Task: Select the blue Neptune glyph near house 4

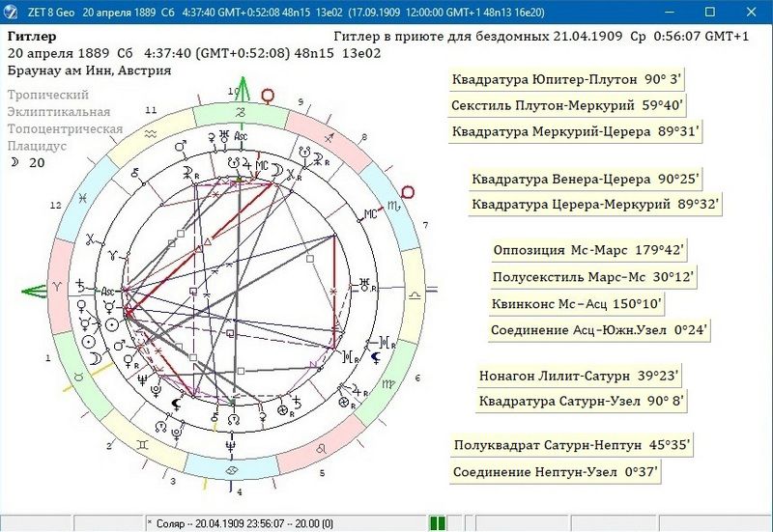Action: (x=231, y=446)
